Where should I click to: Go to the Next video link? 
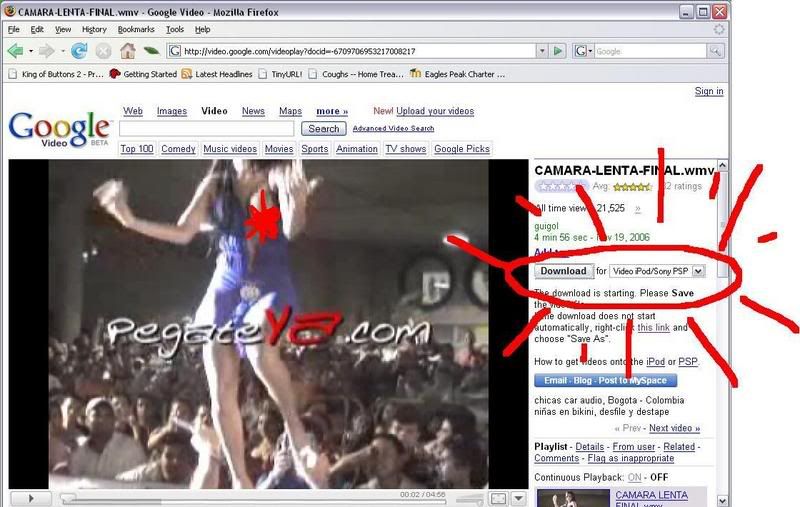point(674,428)
